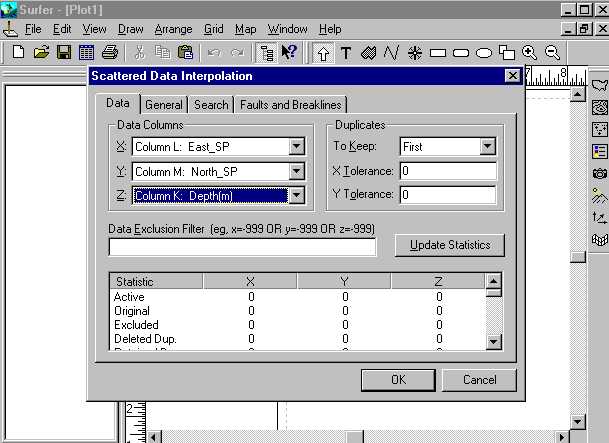609x443 pixels.
Task: Select the rounded rectangle tool
Action: pos(461,52)
